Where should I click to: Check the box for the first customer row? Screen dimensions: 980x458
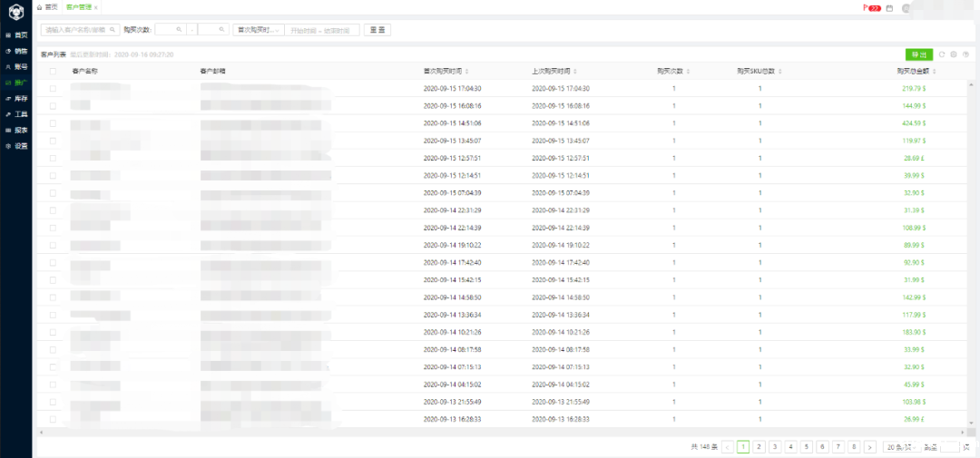tap(53, 88)
